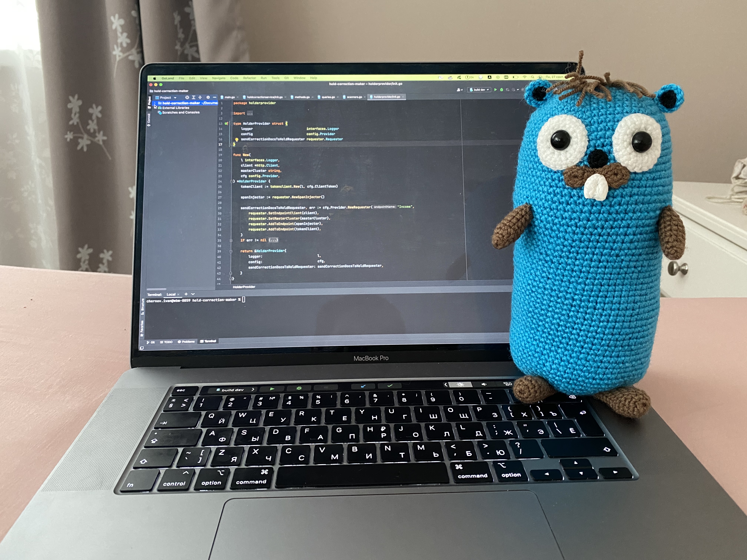The image size is (747, 560).
Task: Open the user account dropdown in toolbar
Action: pos(460,90)
